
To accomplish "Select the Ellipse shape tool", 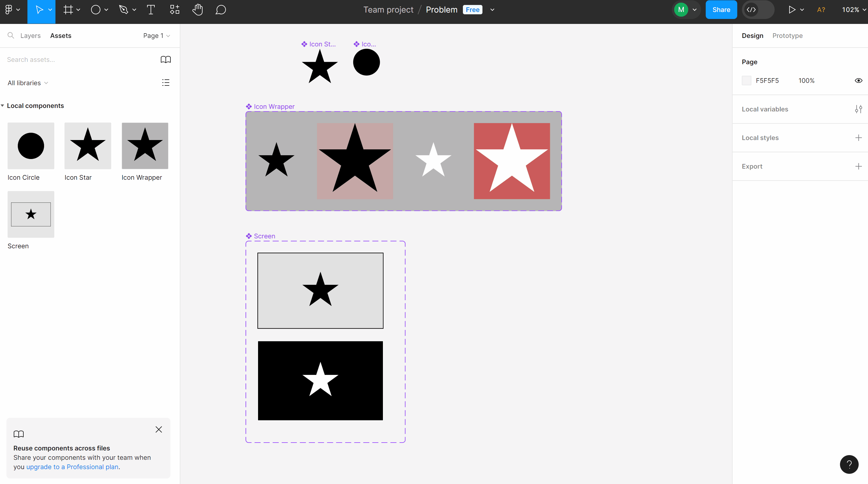I will [96, 10].
